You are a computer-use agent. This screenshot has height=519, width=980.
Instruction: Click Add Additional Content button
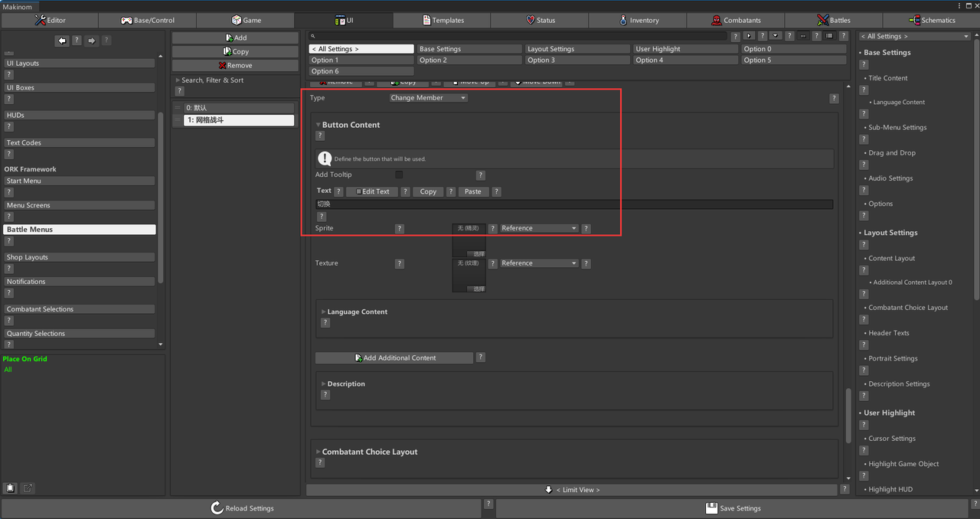point(394,357)
